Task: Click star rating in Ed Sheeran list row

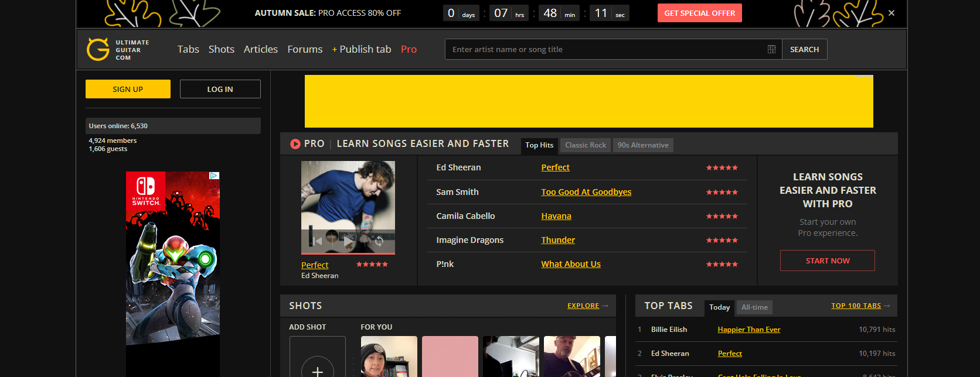Action: [x=722, y=168]
